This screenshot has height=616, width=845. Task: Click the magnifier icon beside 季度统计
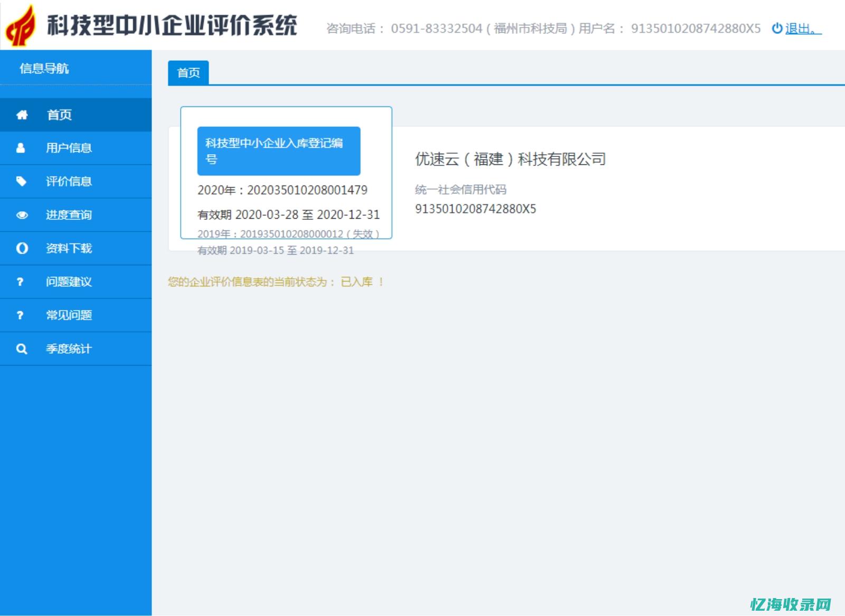22,349
